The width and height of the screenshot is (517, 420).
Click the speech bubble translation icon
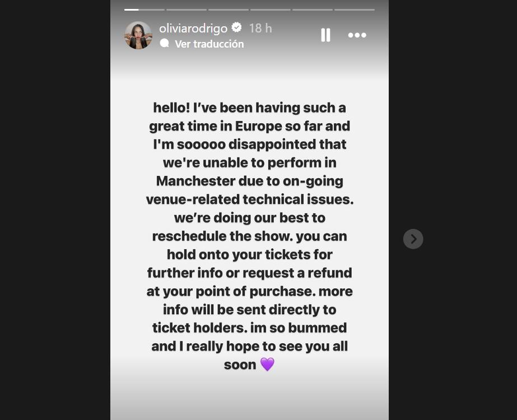pyautogui.click(x=164, y=43)
